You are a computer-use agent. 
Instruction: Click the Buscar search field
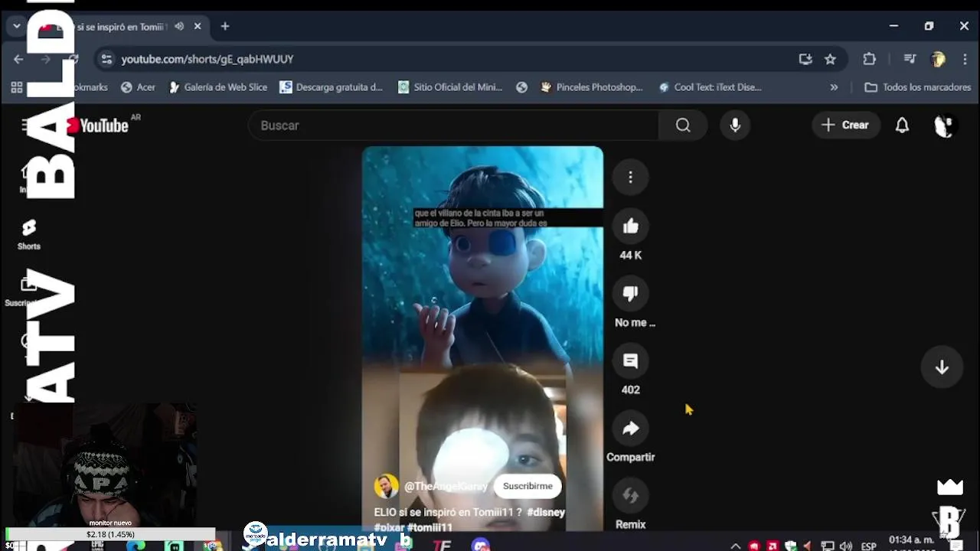tap(453, 126)
